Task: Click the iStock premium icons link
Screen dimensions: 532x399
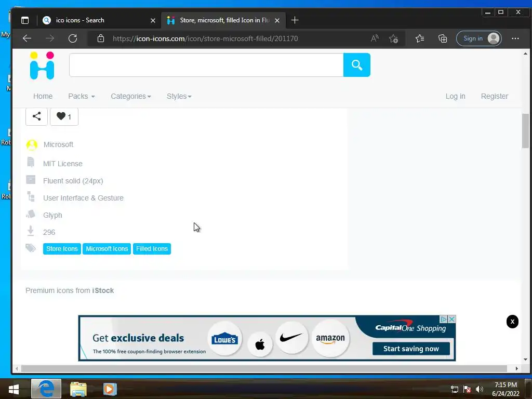Action: tap(103, 290)
